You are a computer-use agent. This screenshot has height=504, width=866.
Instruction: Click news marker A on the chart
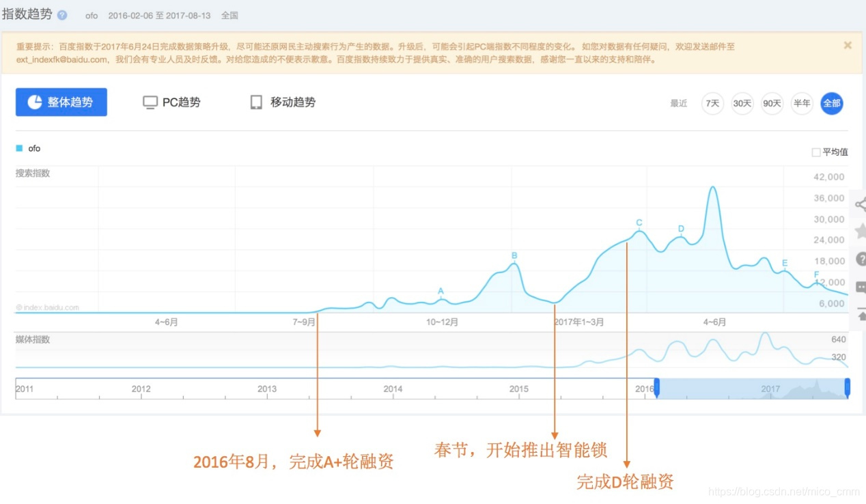tap(441, 291)
